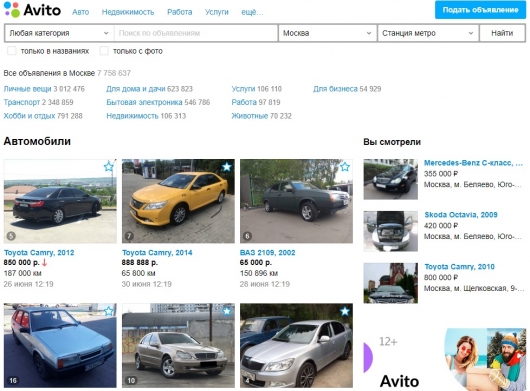The width and height of the screenshot is (530, 391).
Task: Open the "Станция метро" dropdown
Action: 428,33
